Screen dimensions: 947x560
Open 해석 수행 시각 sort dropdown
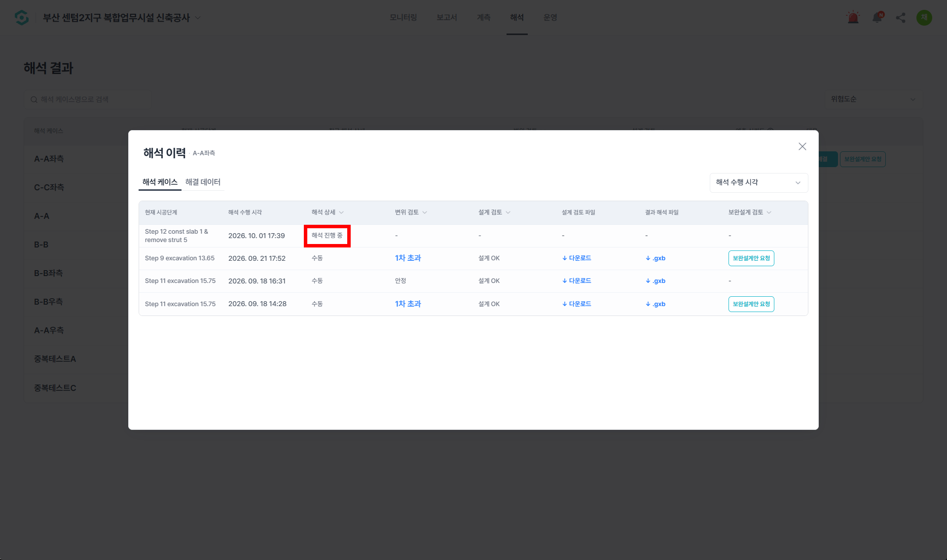759,182
